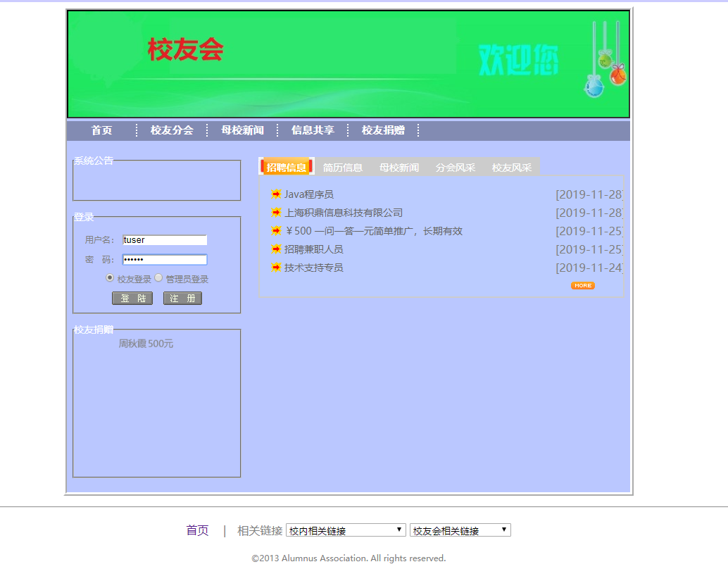Select the 校友登录 radio button

(110, 278)
